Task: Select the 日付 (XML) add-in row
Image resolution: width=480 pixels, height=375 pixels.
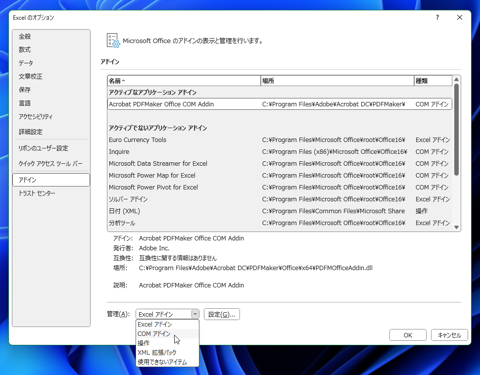Action: (280, 211)
